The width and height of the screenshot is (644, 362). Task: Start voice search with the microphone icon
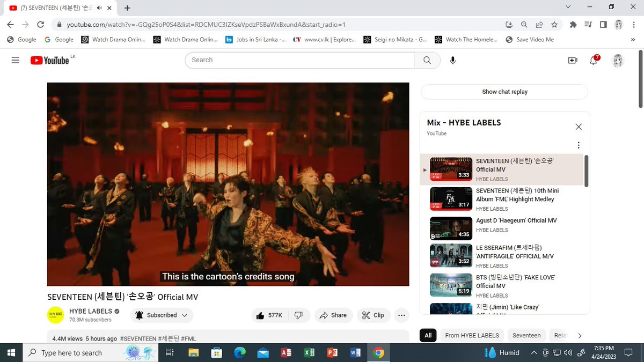pos(453,60)
